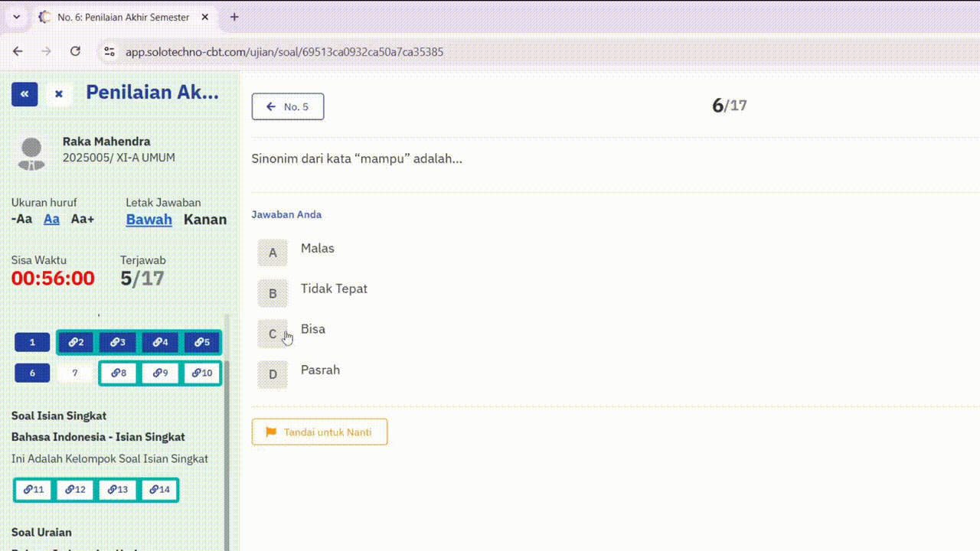Screen dimensions: 980x551
Task: Click the sidebar vertical scrollbar
Action: coord(227,429)
